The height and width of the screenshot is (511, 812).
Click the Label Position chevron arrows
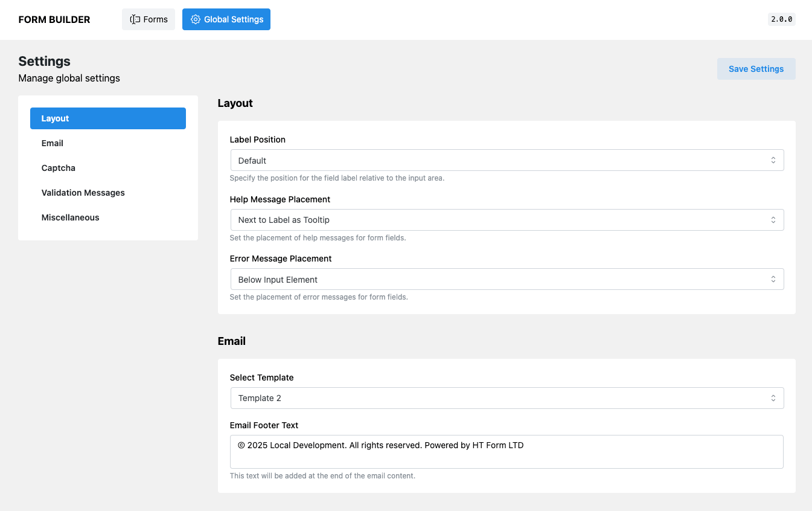click(773, 160)
